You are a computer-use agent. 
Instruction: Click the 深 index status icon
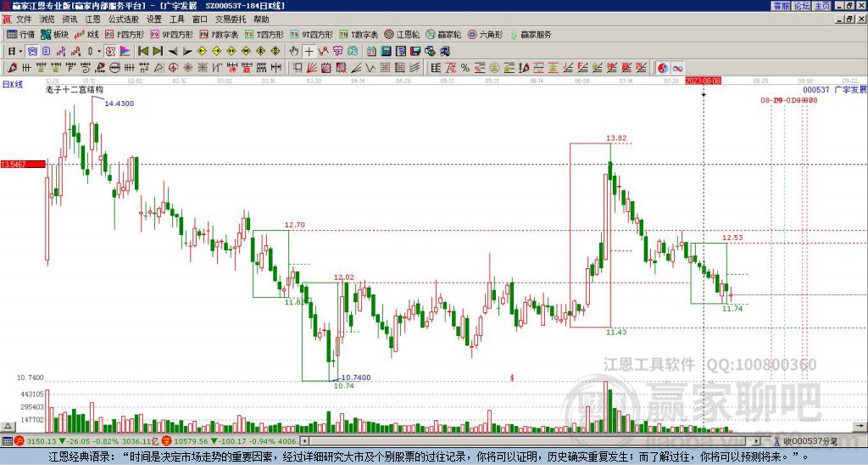click(x=166, y=441)
